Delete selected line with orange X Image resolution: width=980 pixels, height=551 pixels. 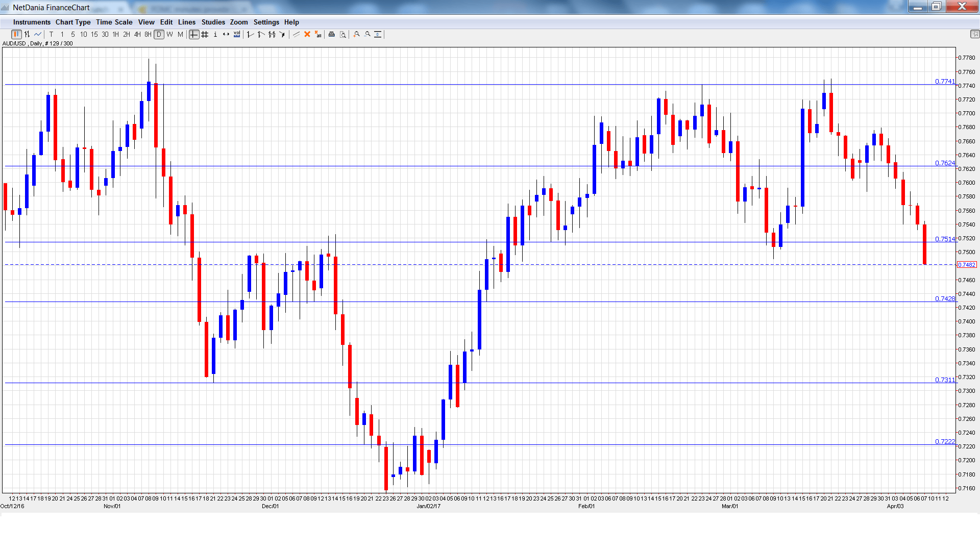(x=307, y=34)
